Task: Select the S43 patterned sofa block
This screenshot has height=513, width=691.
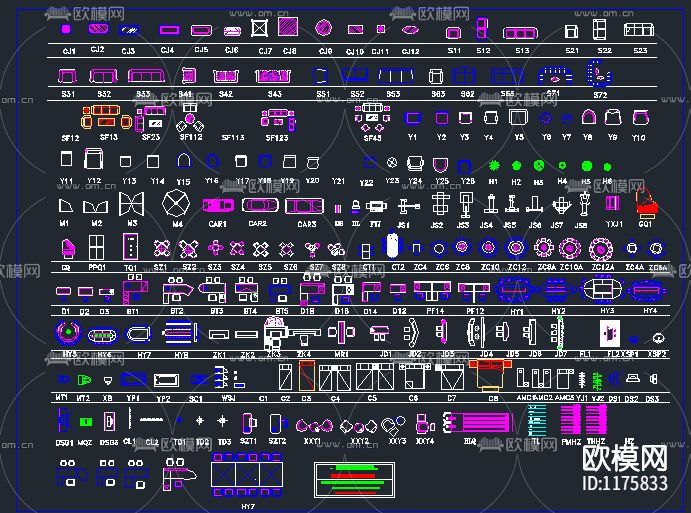Action: click(273, 76)
